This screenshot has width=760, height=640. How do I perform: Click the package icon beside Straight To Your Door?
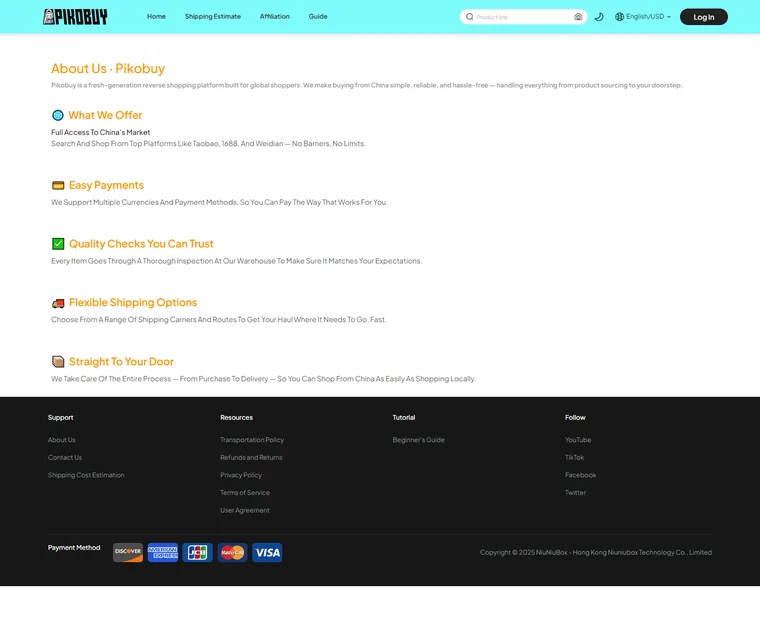coord(58,362)
